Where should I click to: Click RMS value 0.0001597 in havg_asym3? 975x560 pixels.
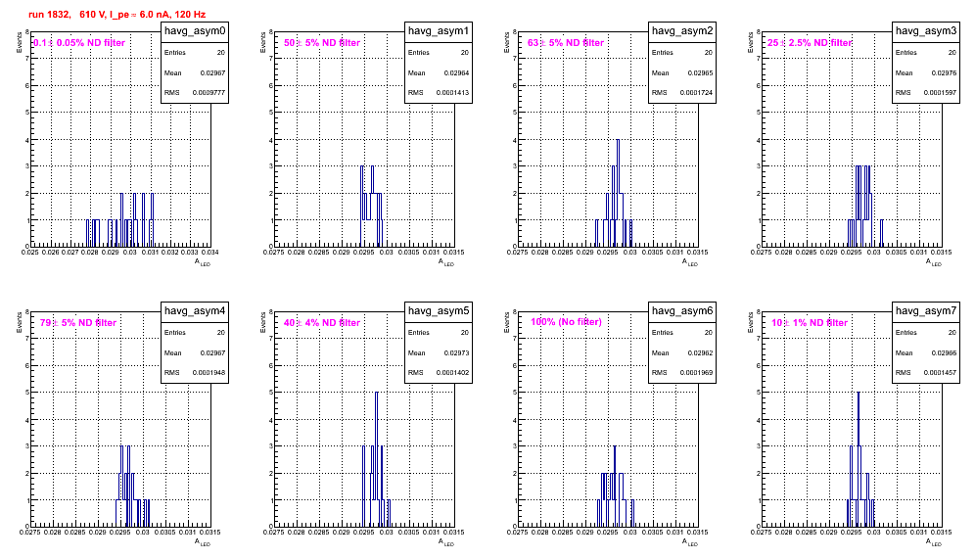click(940, 93)
